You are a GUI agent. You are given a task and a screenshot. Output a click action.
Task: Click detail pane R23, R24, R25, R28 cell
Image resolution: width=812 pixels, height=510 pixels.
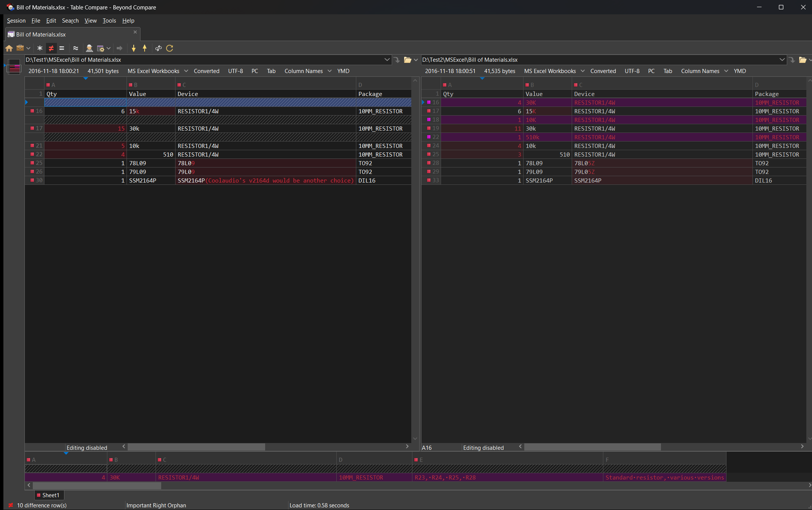coord(507,478)
